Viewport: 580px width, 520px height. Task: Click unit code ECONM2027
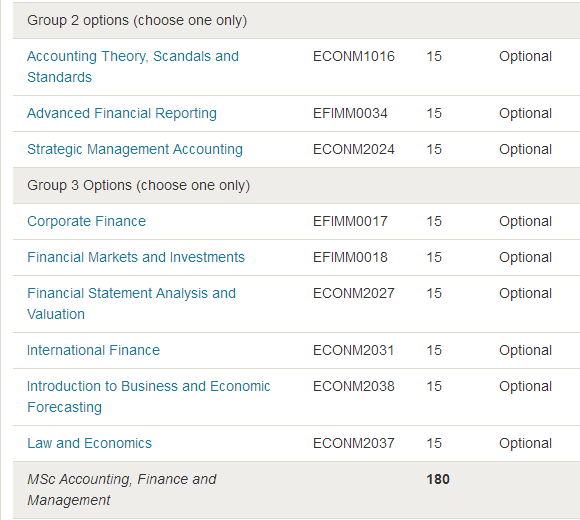[354, 293]
